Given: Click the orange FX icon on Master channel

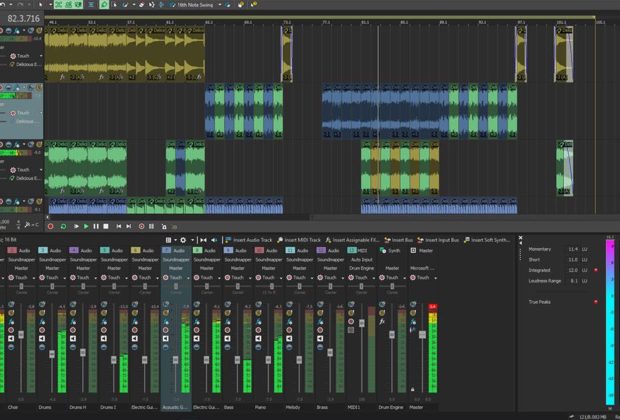Looking at the screenshot, I should [412, 313].
